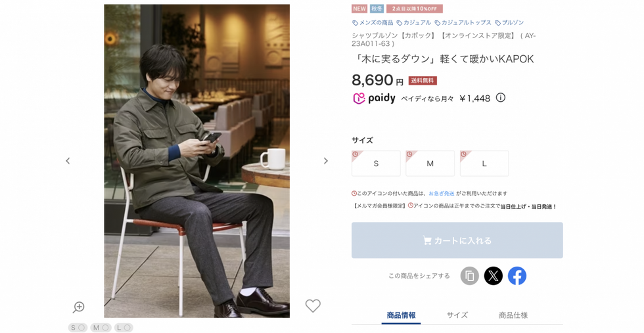The width and height of the screenshot is (644, 333).
Task: Open Paidy info circle icon
Action: point(500,98)
